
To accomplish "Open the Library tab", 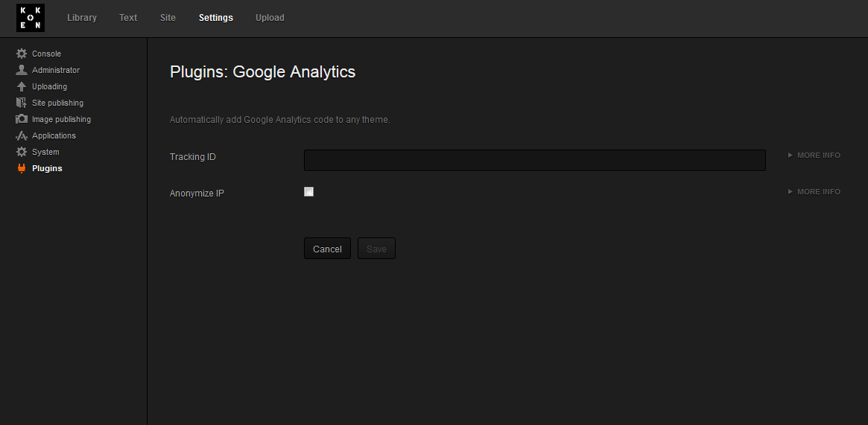I will [x=82, y=18].
